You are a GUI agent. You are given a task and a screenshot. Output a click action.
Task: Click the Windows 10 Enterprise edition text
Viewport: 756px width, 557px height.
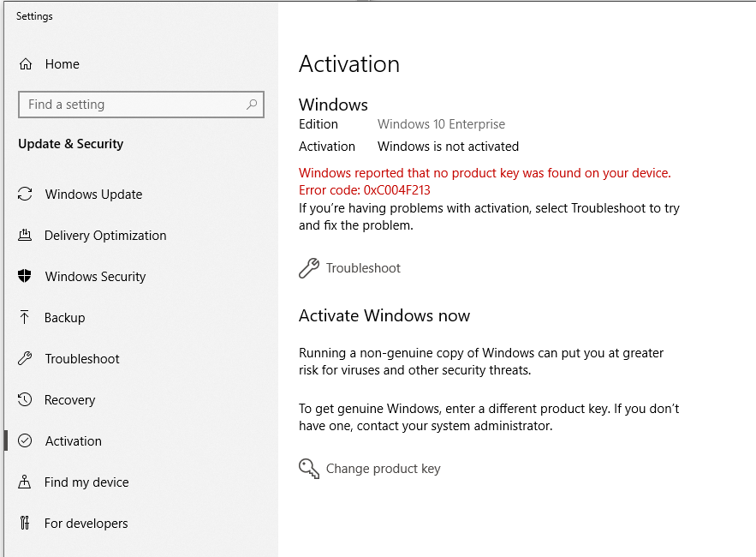441,124
